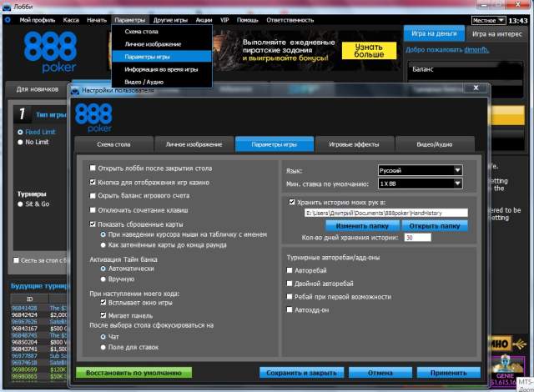Toggle Мигает панель checkbox

[x=103, y=315]
